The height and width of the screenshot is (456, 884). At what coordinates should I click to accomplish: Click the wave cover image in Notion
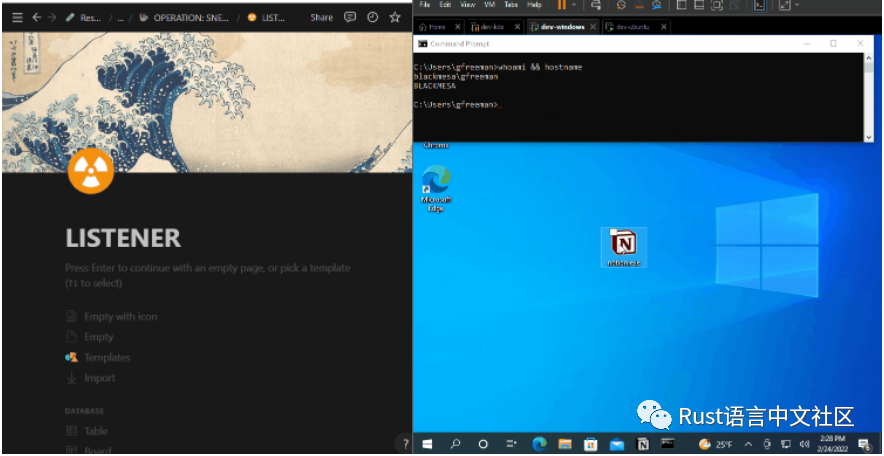(207, 102)
